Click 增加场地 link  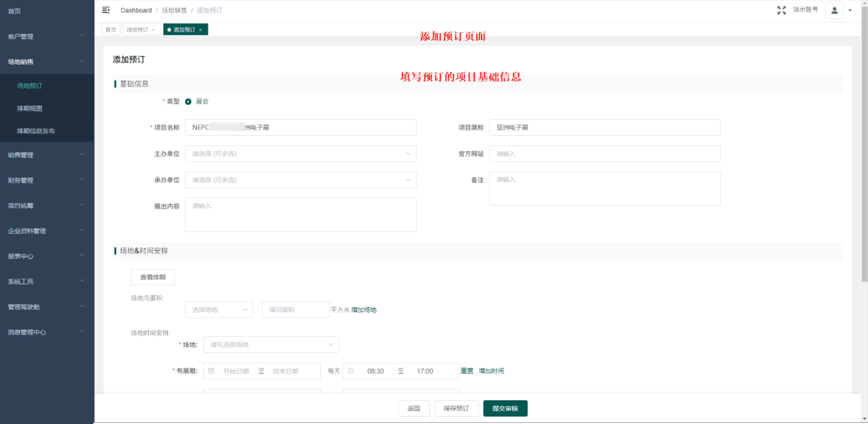(364, 310)
